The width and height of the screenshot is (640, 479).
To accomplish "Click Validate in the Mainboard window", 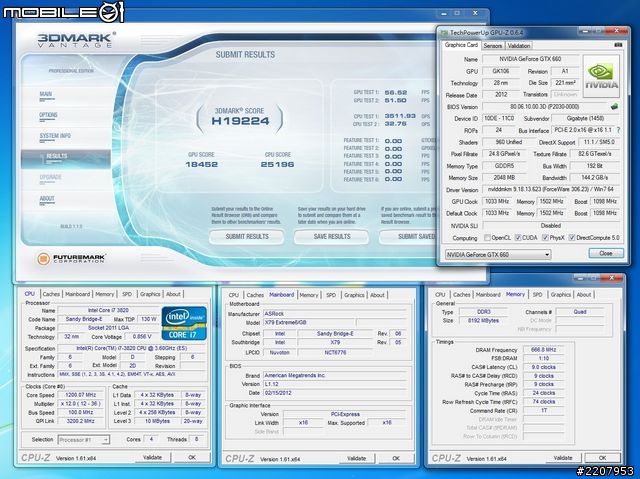I will pos(356,458).
